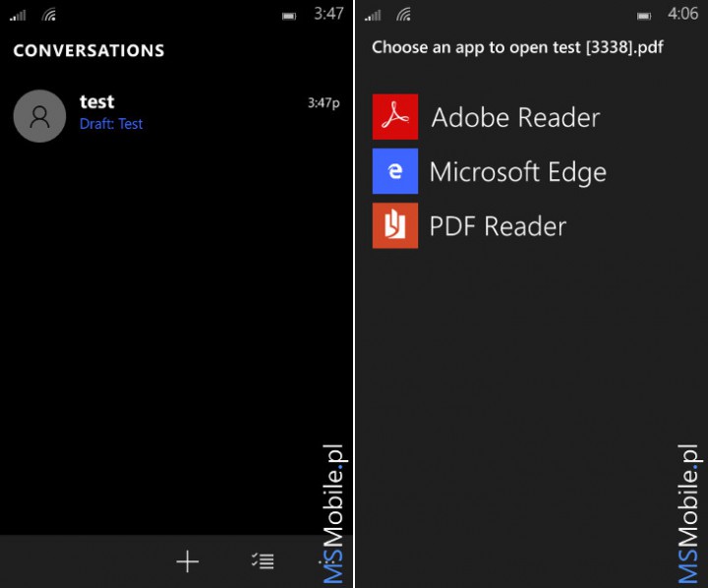Tap the Draft: Test message preview
Screen dimensions: 708x588
pyautogui.click(x=111, y=124)
